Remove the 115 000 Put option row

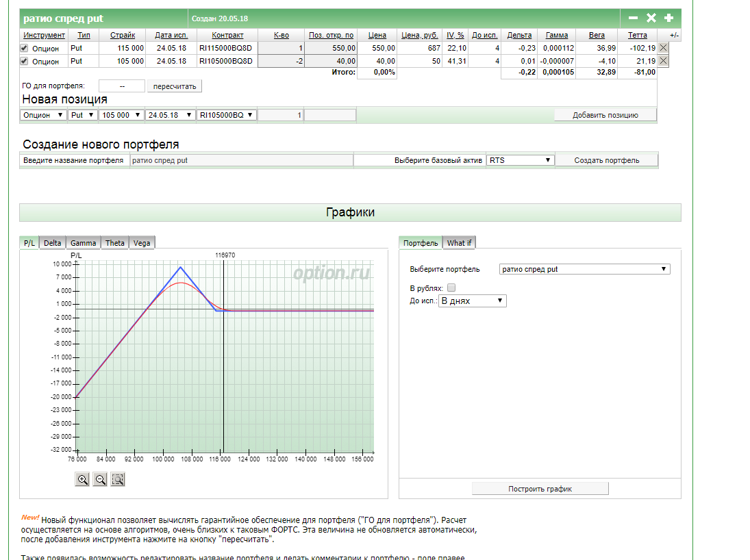click(663, 48)
